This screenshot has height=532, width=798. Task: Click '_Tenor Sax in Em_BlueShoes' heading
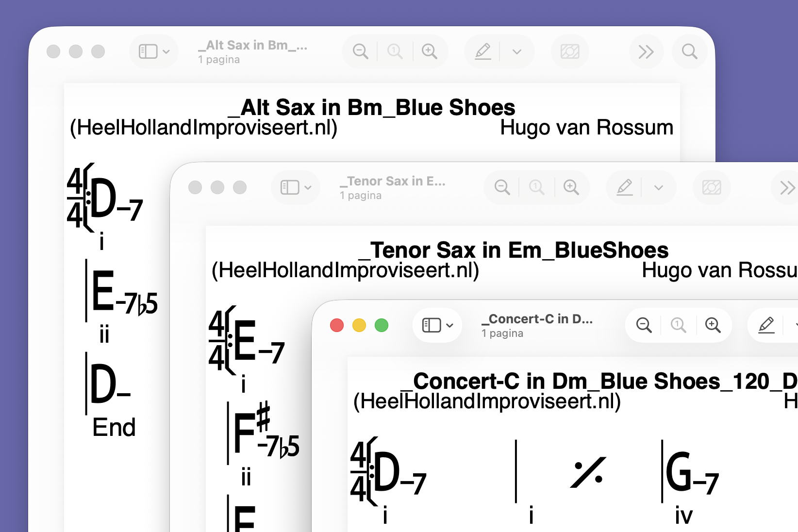tap(514, 250)
